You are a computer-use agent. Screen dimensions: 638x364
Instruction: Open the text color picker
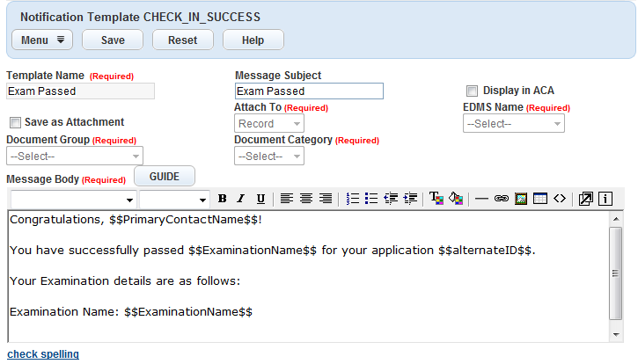tap(436, 199)
